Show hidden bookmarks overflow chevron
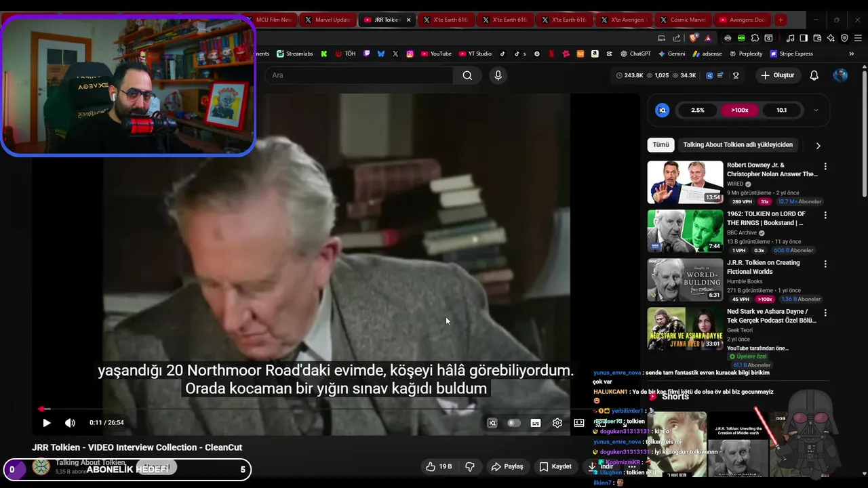 pyautogui.click(x=852, y=54)
